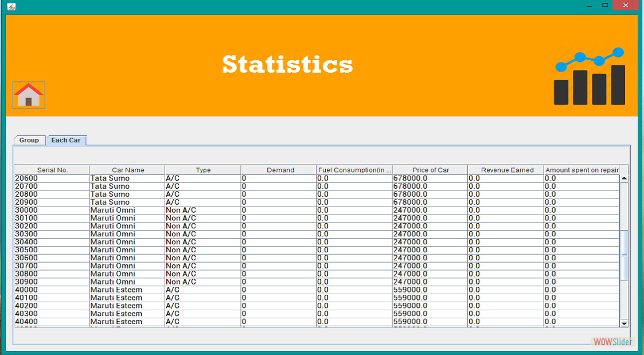Click the Home icon button
Viewport: 644px width, 355px height.
coord(29,95)
